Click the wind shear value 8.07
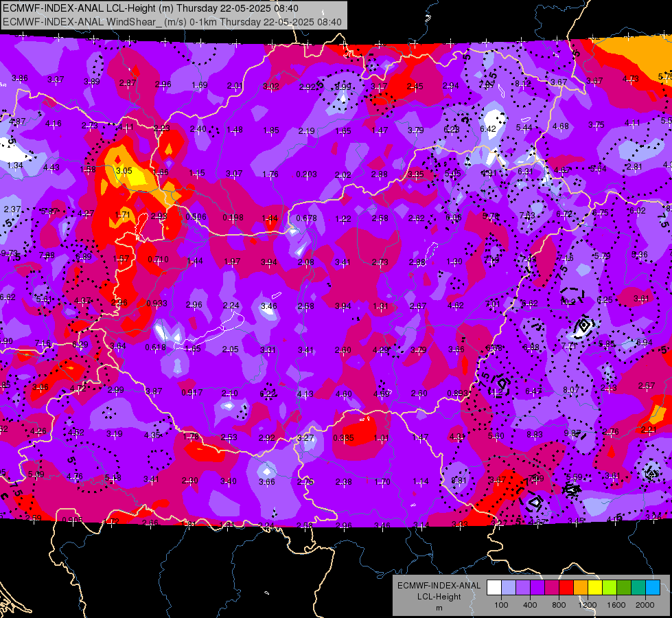672x618 pixels. (x=571, y=390)
